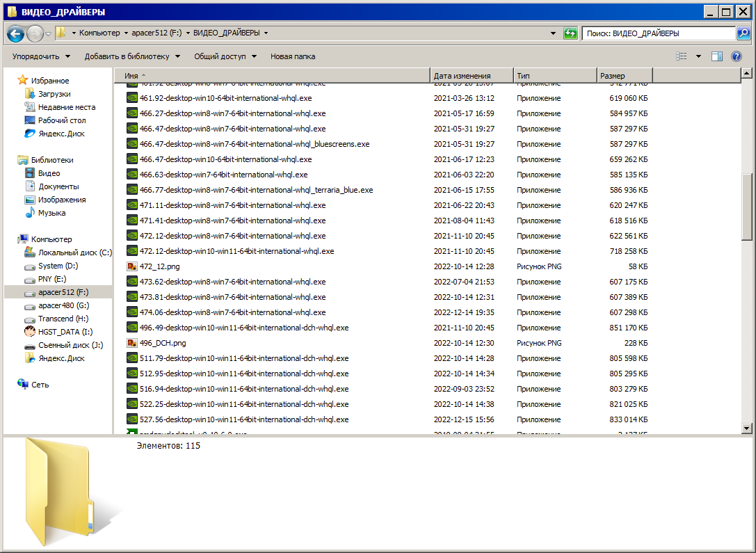The height and width of the screenshot is (553, 756).
Task: Select 466.77 whql_terraria_blue.exe file
Action: tap(256, 190)
